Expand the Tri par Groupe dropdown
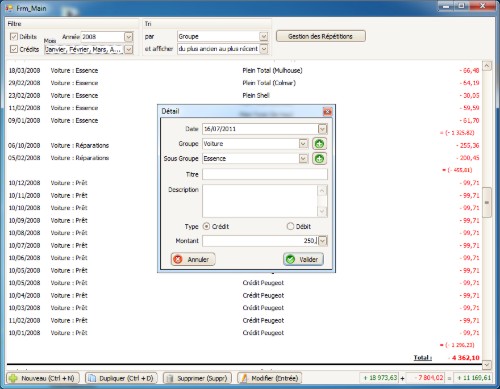This screenshot has height=389, width=500. coord(263,36)
